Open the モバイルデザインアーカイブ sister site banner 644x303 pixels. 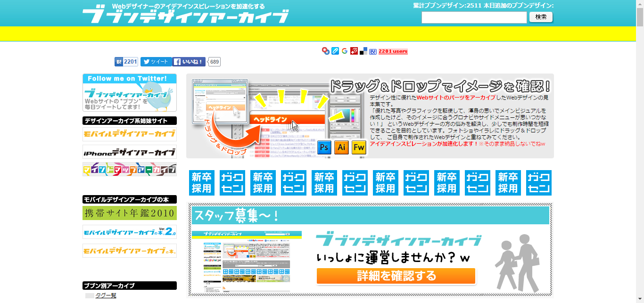(x=130, y=134)
